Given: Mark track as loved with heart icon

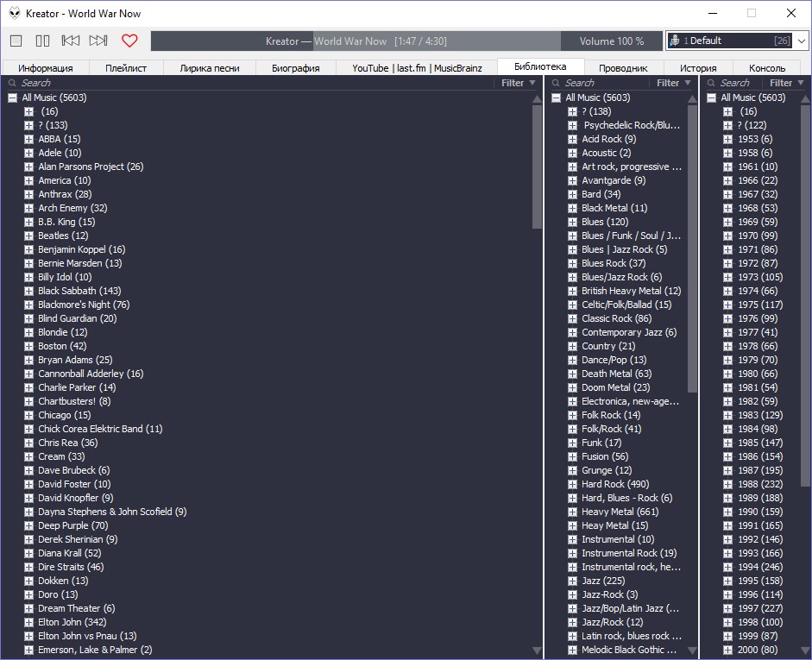Looking at the screenshot, I should (x=129, y=41).
